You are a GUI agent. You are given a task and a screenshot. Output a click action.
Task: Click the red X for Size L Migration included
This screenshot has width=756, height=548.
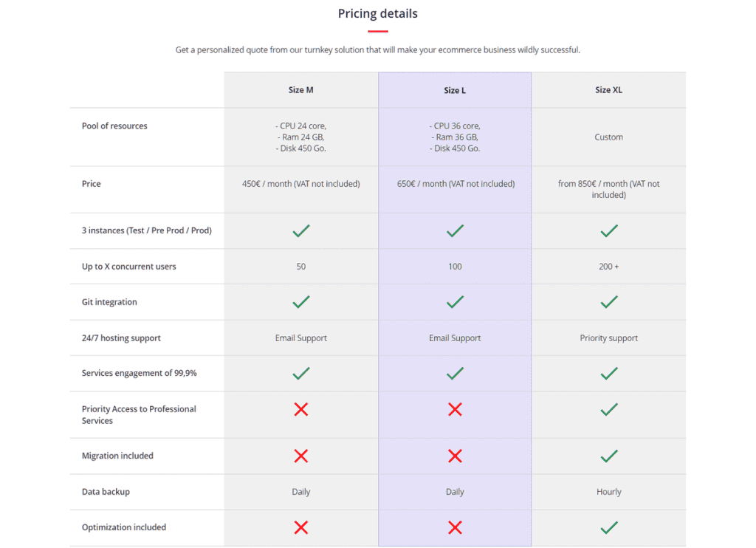[x=455, y=456]
